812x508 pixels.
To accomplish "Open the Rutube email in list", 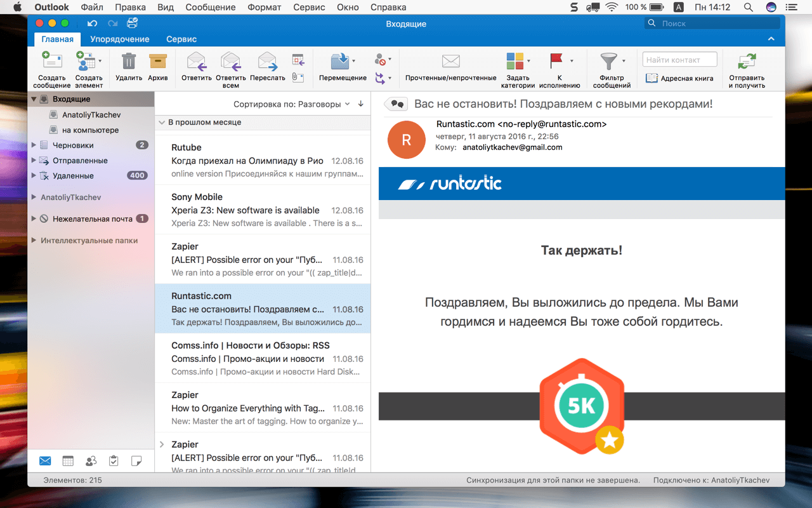I will [263, 159].
